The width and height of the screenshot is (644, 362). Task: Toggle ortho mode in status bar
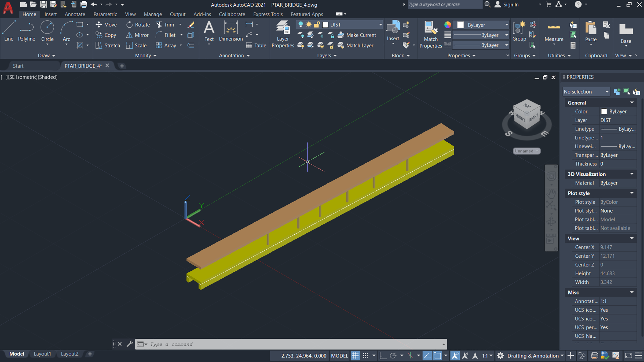pyautogui.click(x=383, y=356)
